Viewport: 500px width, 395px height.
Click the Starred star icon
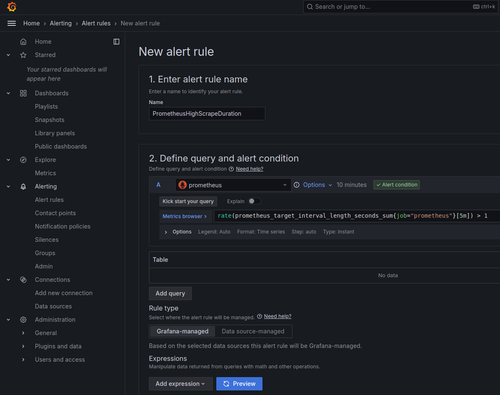click(x=23, y=55)
